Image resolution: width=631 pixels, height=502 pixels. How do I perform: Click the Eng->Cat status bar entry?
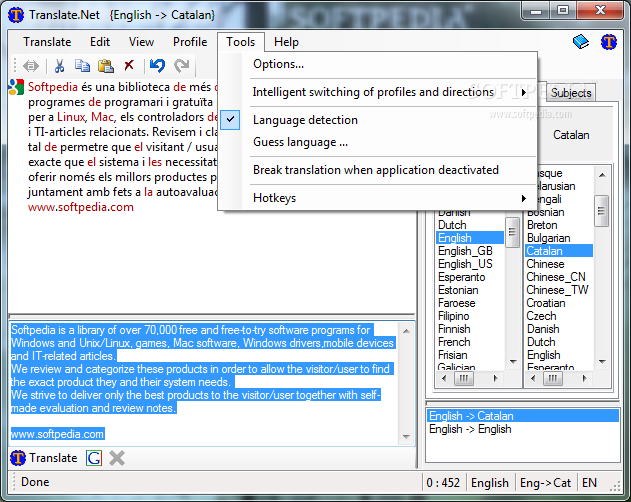pyautogui.click(x=545, y=483)
